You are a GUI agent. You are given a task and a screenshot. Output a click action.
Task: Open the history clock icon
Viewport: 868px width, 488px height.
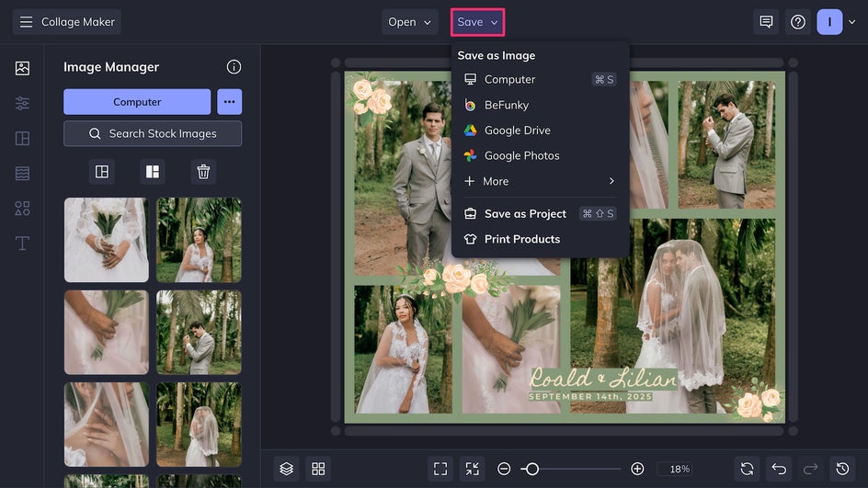click(842, 469)
